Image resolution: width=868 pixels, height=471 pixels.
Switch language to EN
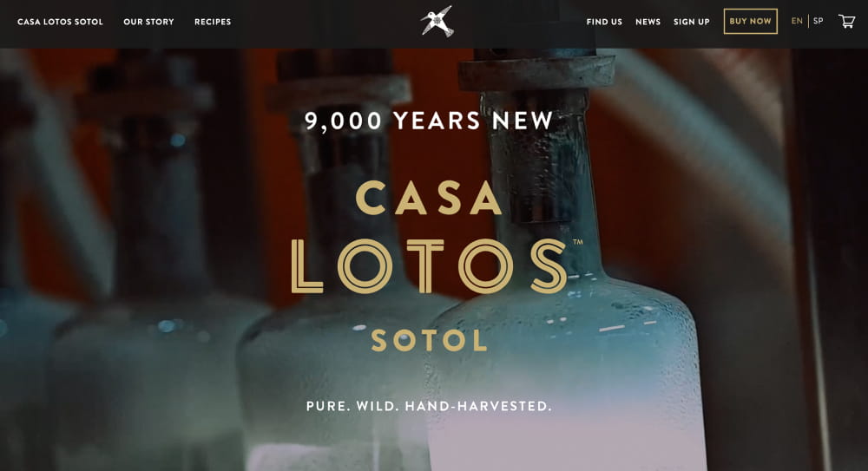tap(797, 21)
